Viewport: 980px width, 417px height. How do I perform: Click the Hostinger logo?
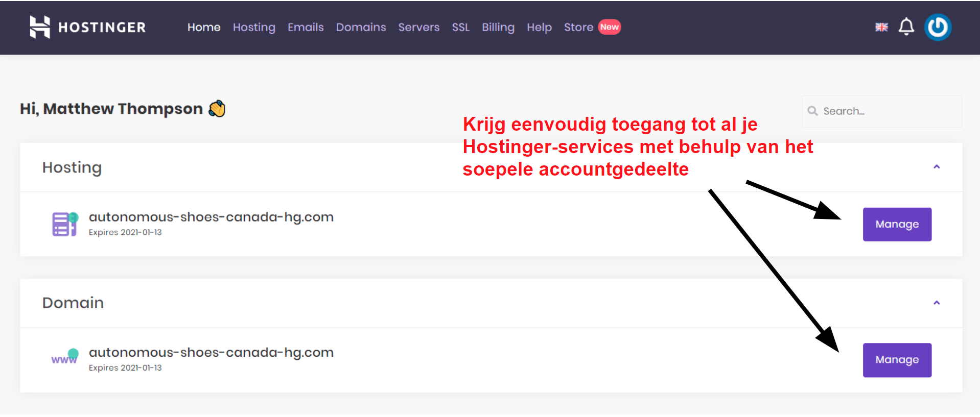87,27
